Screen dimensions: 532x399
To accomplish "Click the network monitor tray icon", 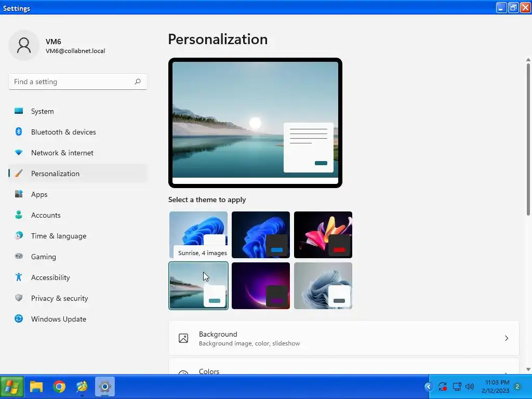I will click(x=457, y=387).
